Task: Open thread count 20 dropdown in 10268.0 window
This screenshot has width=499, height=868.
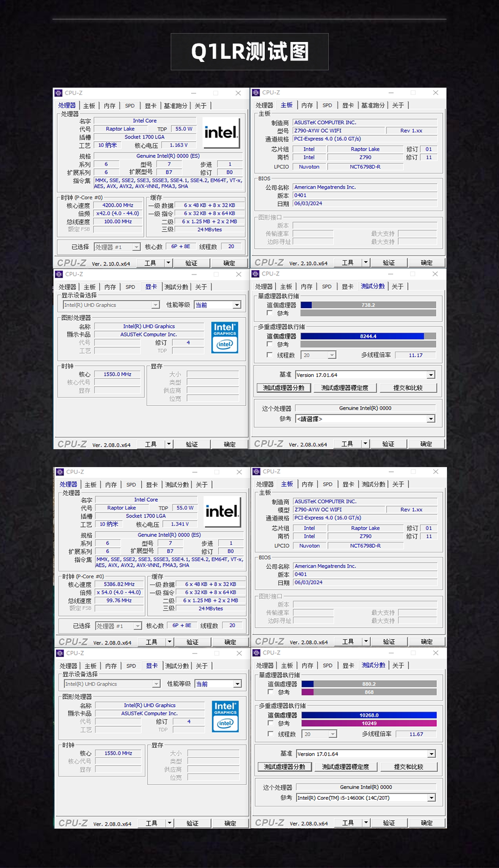Action: click(319, 734)
